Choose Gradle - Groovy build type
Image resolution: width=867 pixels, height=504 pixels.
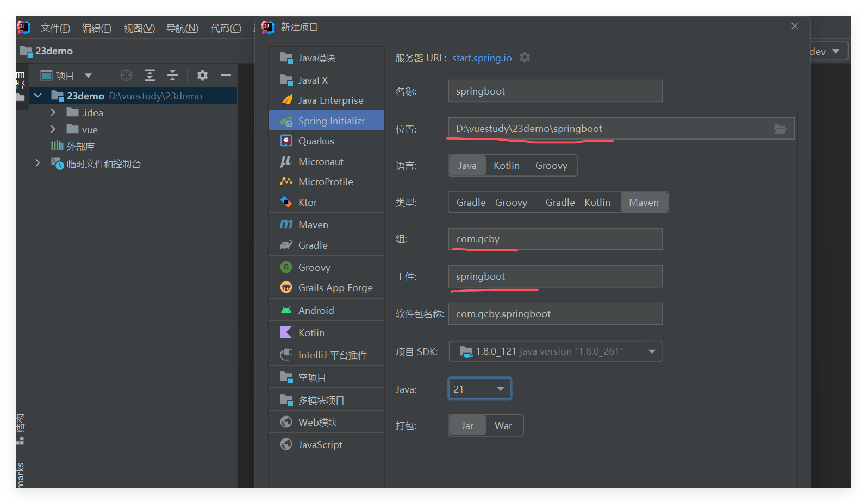[x=492, y=203]
